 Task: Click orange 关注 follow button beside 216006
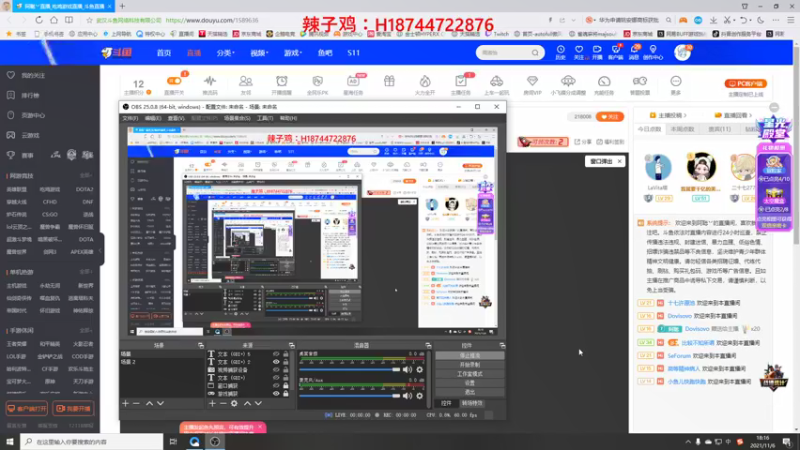tap(610, 117)
